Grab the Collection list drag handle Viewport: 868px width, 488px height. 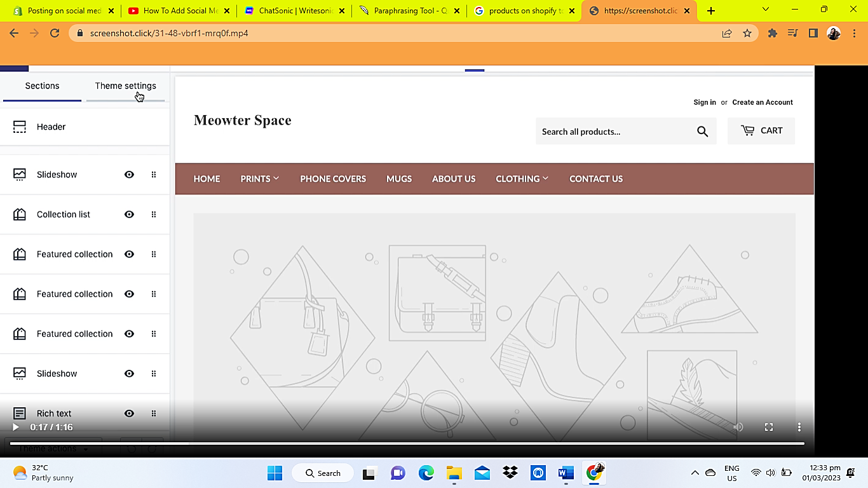(x=154, y=215)
